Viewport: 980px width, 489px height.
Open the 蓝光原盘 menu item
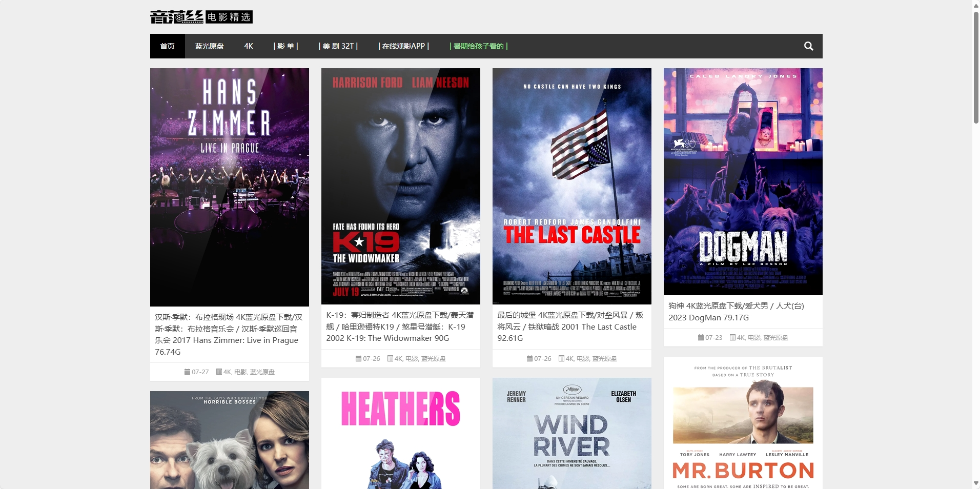209,46
